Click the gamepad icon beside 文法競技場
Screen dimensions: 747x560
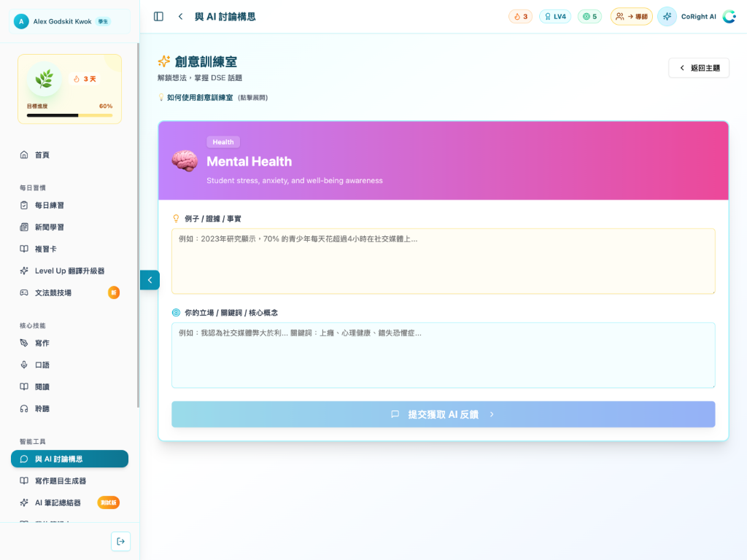[x=24, y=293]
